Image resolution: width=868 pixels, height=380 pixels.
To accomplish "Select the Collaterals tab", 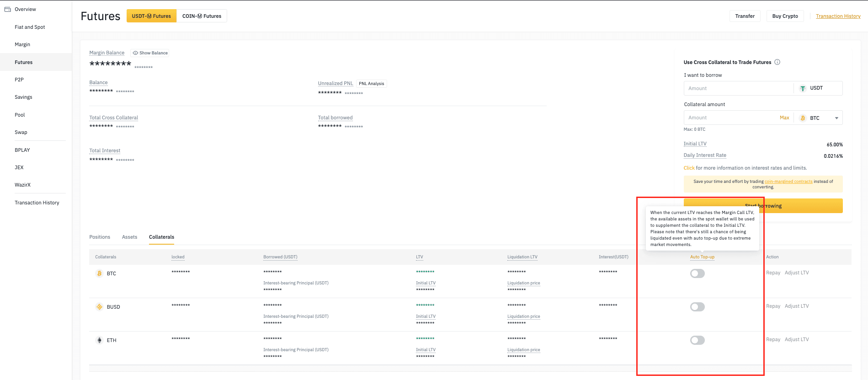I will [x=161, y=237].
